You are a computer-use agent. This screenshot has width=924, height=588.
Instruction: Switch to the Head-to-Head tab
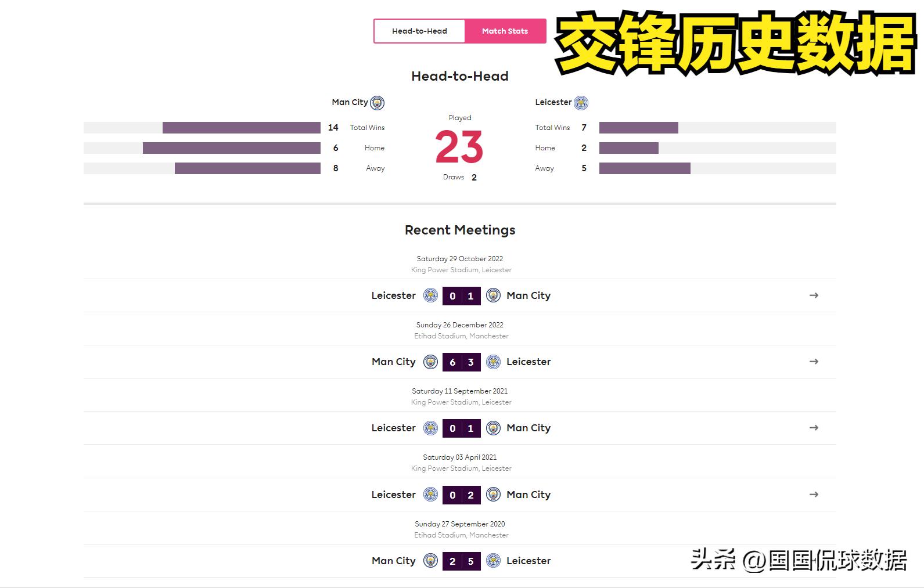[x=419, y=31]
